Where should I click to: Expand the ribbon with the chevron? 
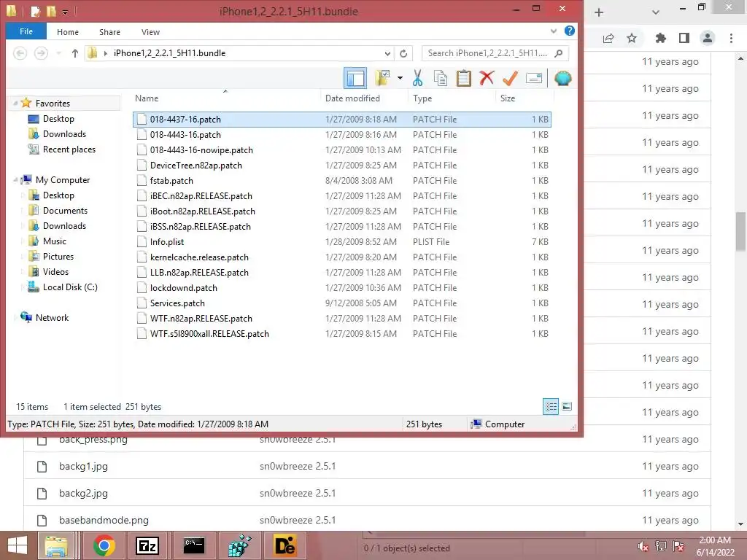[x=554, y=31]
